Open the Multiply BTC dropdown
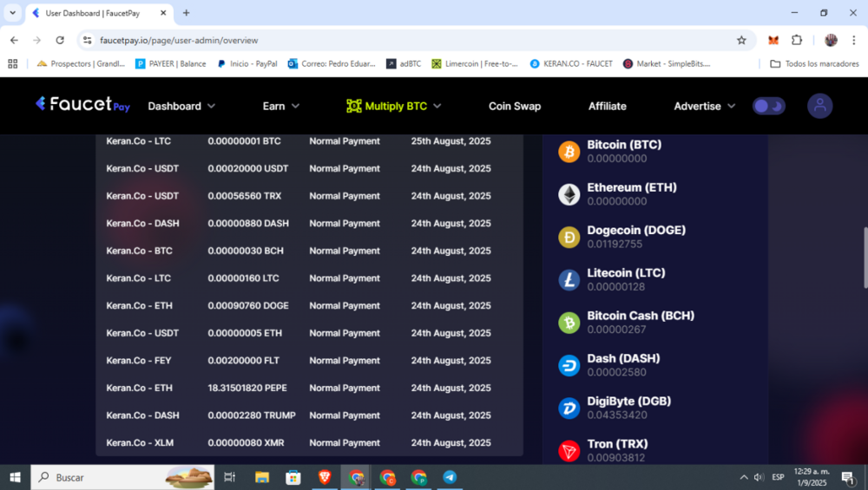Image resolution: width=868 pixels, height=490 pixels. [394, 106]
